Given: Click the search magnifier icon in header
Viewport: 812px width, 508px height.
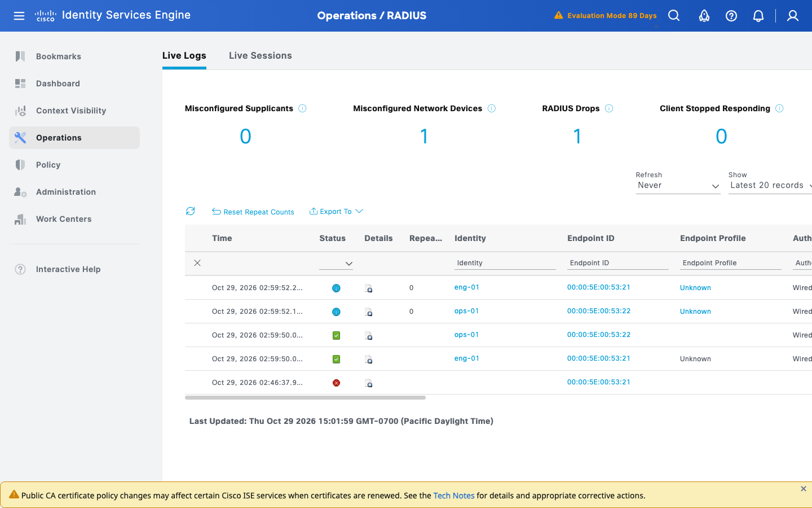Looking at the screenshot, I should (674, 16).
